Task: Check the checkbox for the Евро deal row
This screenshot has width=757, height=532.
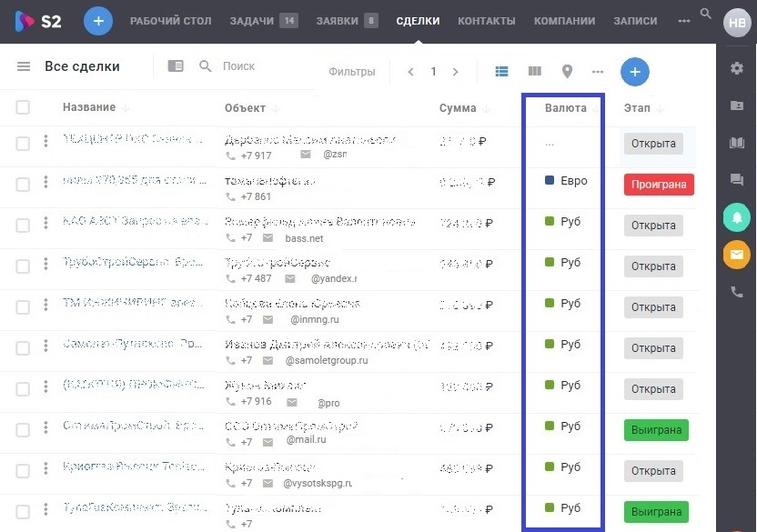Action: (23, 185)
